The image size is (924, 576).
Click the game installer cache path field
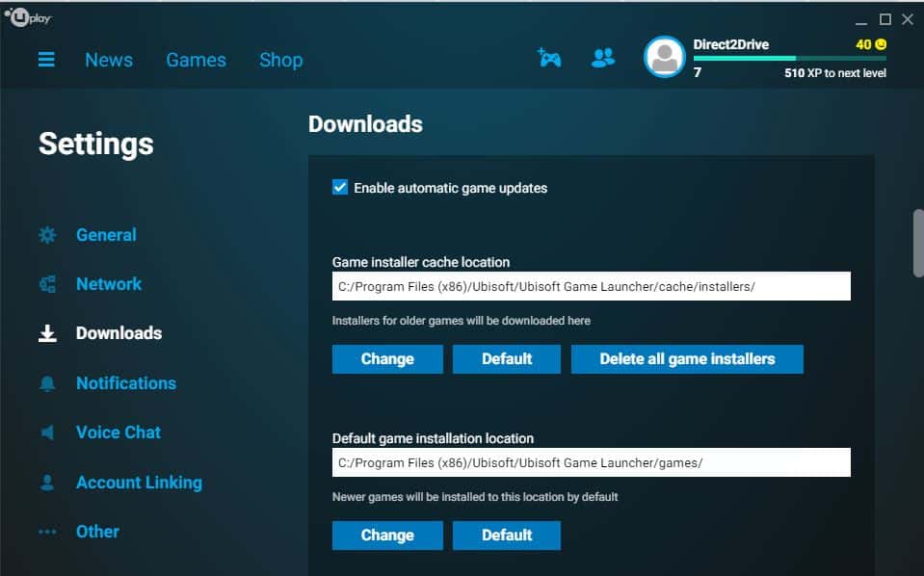tap(592, 286)
